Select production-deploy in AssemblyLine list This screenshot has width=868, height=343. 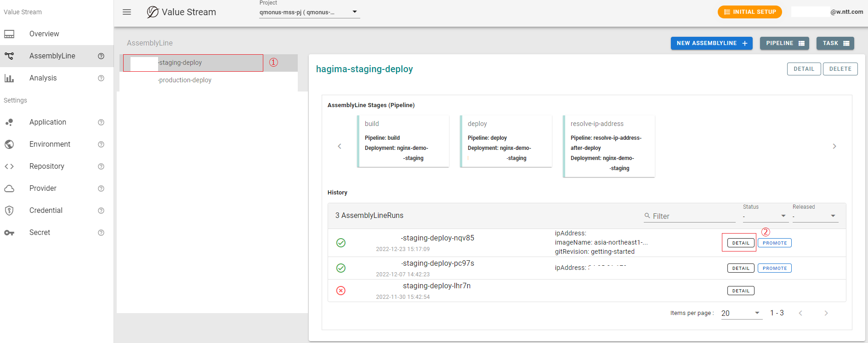[185, 80]
